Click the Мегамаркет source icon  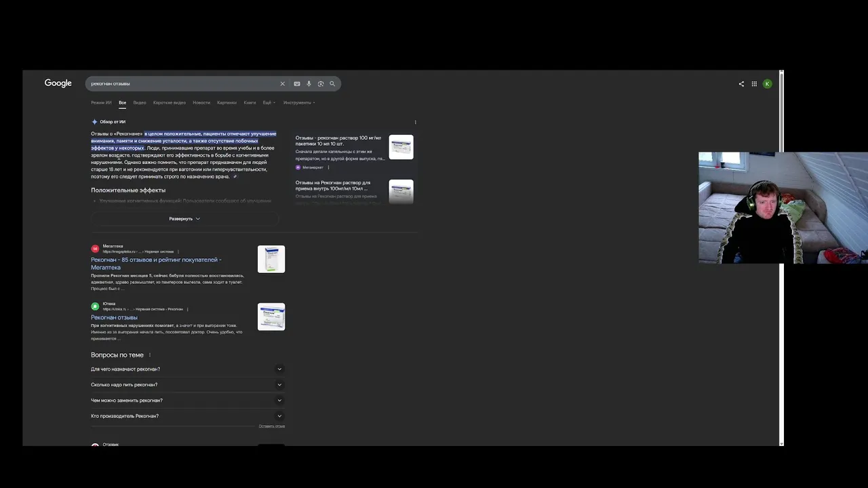tap(298, 167)
